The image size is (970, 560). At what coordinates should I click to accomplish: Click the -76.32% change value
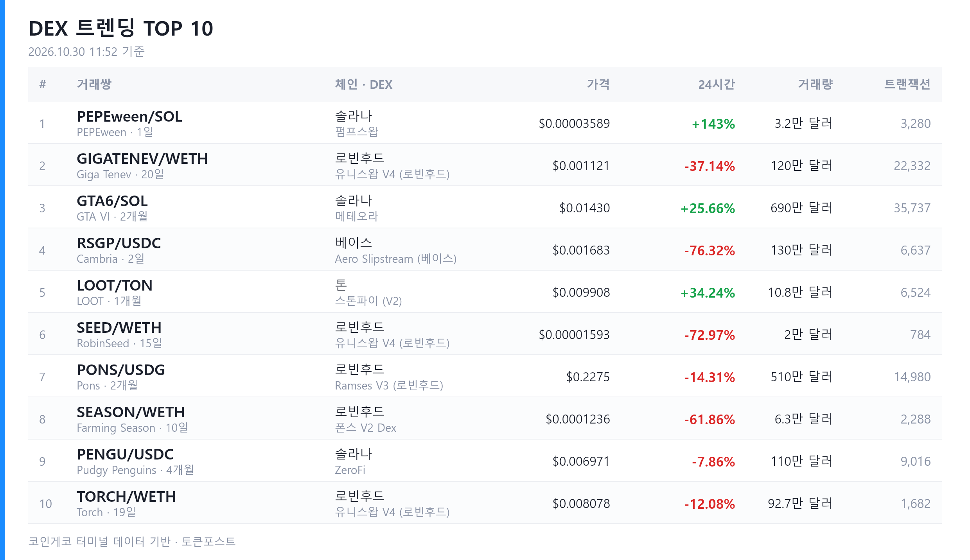[710, 251]
